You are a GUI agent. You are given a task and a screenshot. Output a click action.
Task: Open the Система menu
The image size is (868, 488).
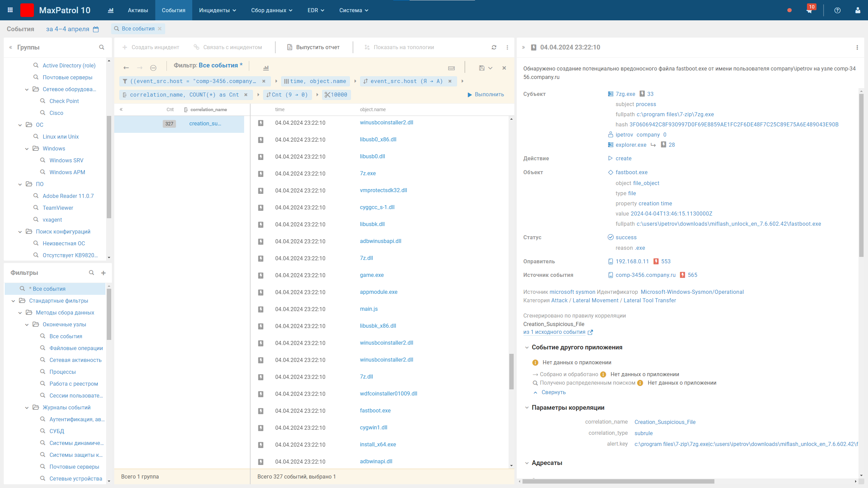click(x=354, y=10)
